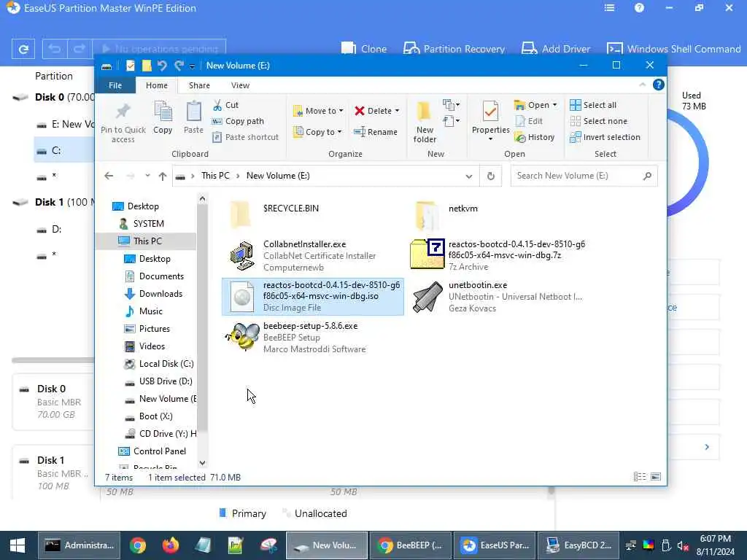Screen dimensions: 747x560
Task: Open Properties of selected file
Action: point(490,117)
